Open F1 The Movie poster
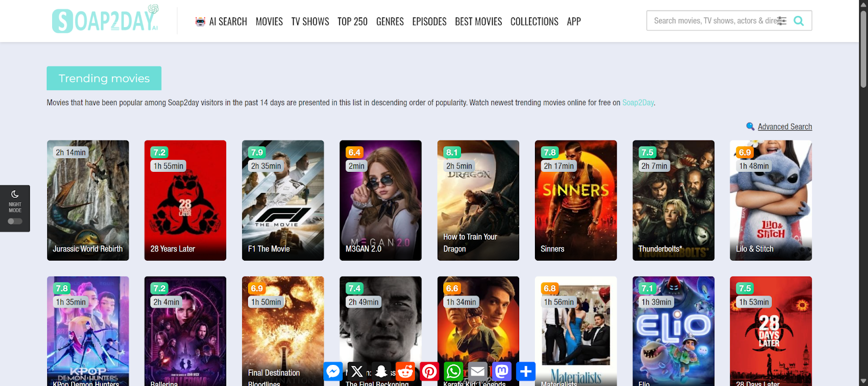This screenshot has height=386, width=868. coord(283,201)
